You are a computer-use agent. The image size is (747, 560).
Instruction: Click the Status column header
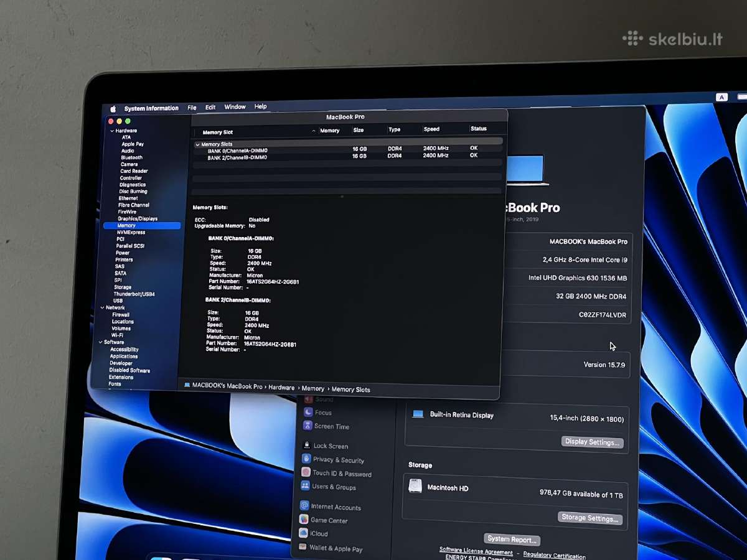click(479, 129)
